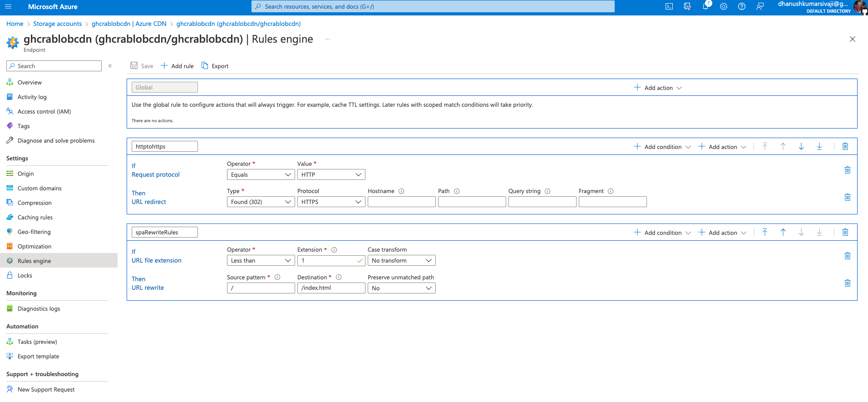Show info tooltip for Query string field

(547, 191)
